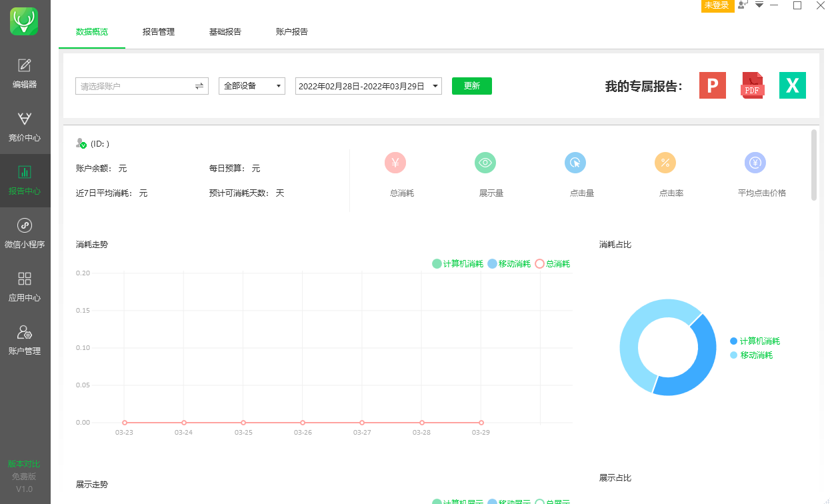Export report as PDF file
The width and height of the screenshot is (830, 504).
[x=752, y=85]
